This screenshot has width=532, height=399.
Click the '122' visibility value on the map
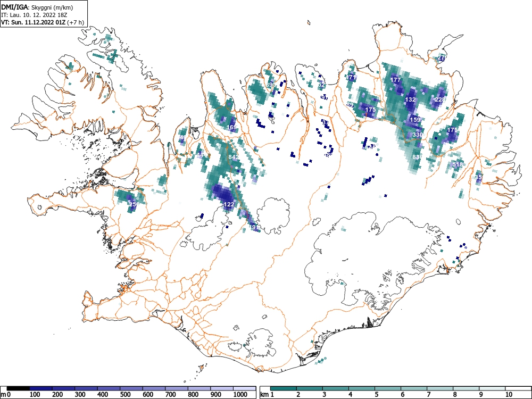pos(229,204)
